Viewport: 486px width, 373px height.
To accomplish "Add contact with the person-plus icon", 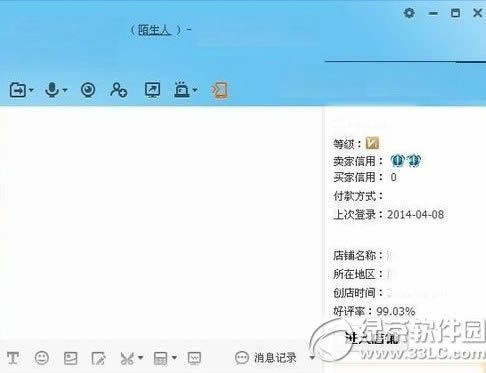I will point(119,90).
